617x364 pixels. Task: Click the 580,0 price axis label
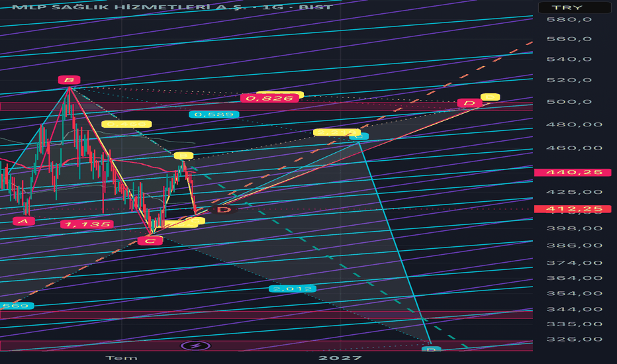(x=569, y=20)
